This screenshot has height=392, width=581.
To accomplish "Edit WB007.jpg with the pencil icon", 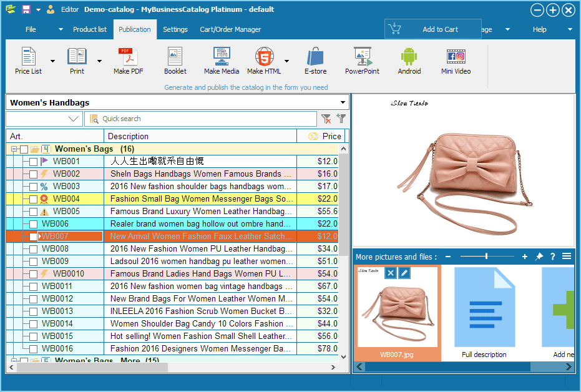I will click(x=404, y=273).
